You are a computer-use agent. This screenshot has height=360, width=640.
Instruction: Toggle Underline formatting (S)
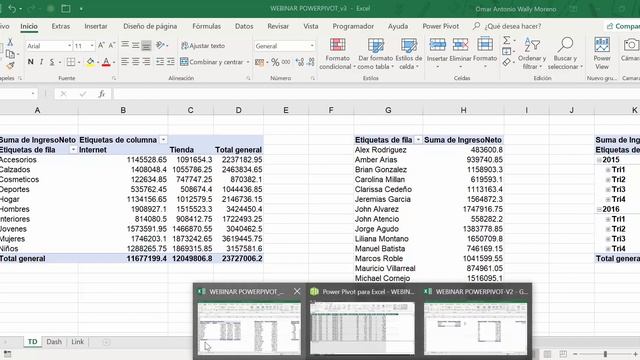(x=52, y=62)
